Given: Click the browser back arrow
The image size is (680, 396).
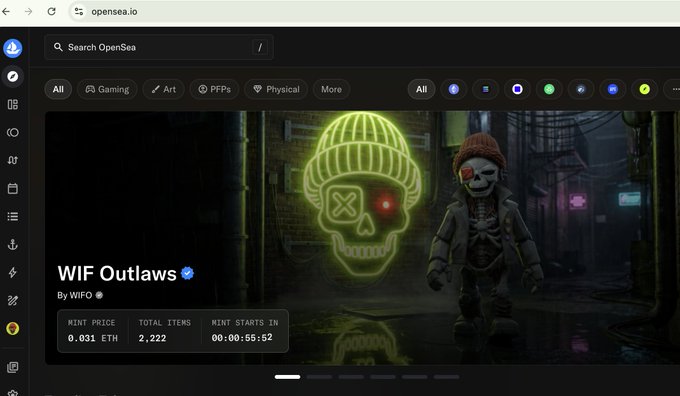Looking at the screenshot, I should pos(6,12).
